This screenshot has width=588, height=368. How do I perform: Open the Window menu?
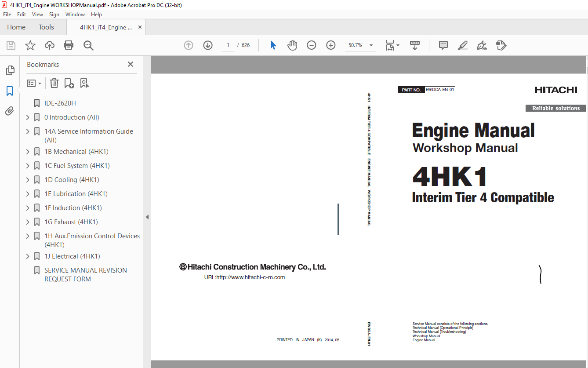point(75,15)
